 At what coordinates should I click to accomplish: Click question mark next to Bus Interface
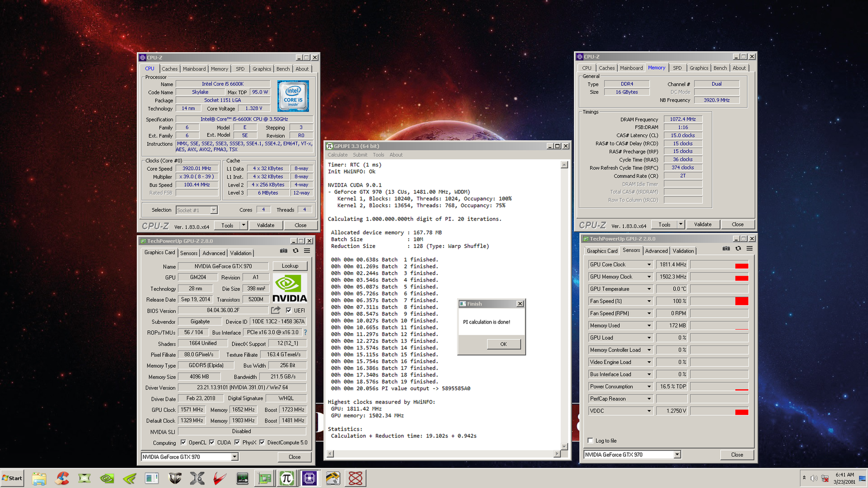click(305, 332)
